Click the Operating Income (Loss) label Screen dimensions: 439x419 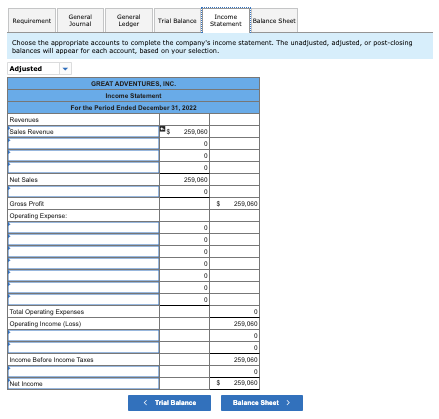pyautogui.click(x=45, y=324)
